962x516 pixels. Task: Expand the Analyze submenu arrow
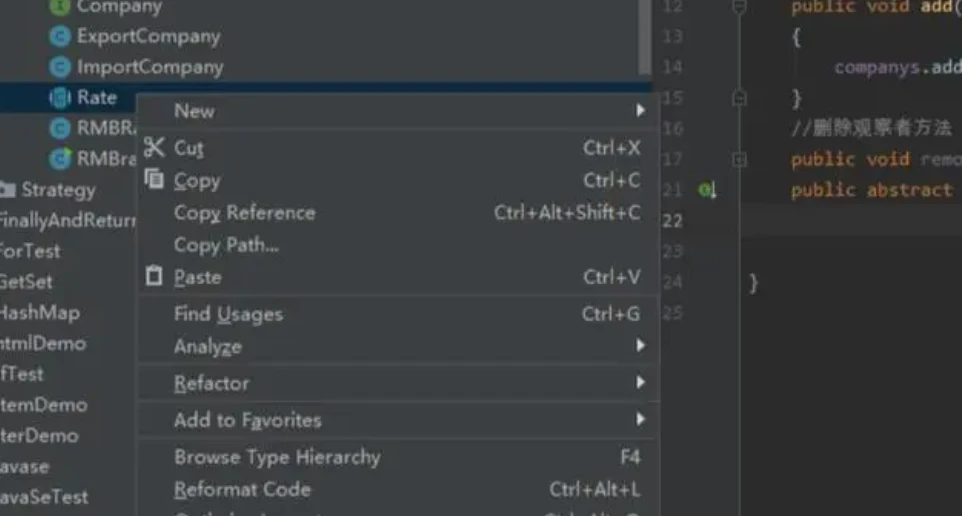pos(640,346)
